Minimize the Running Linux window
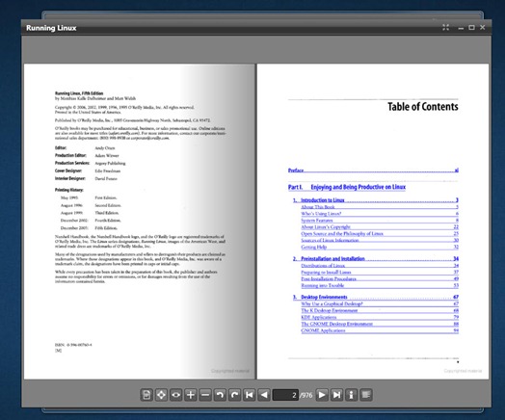 point(461,28)
